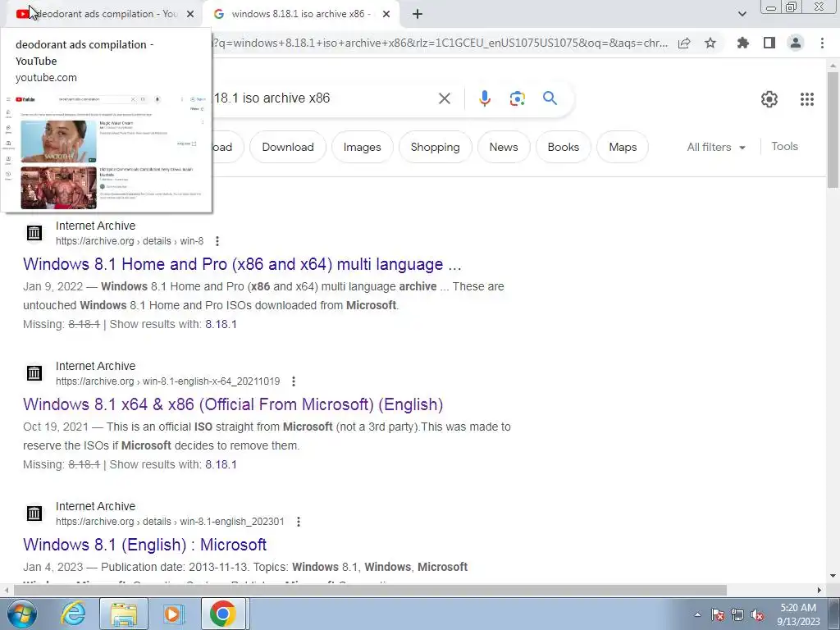The width and height of the screenshot is (840, 630).
Task: Launch Internet Explorer from the taskbar
Action: pos(73,614)
